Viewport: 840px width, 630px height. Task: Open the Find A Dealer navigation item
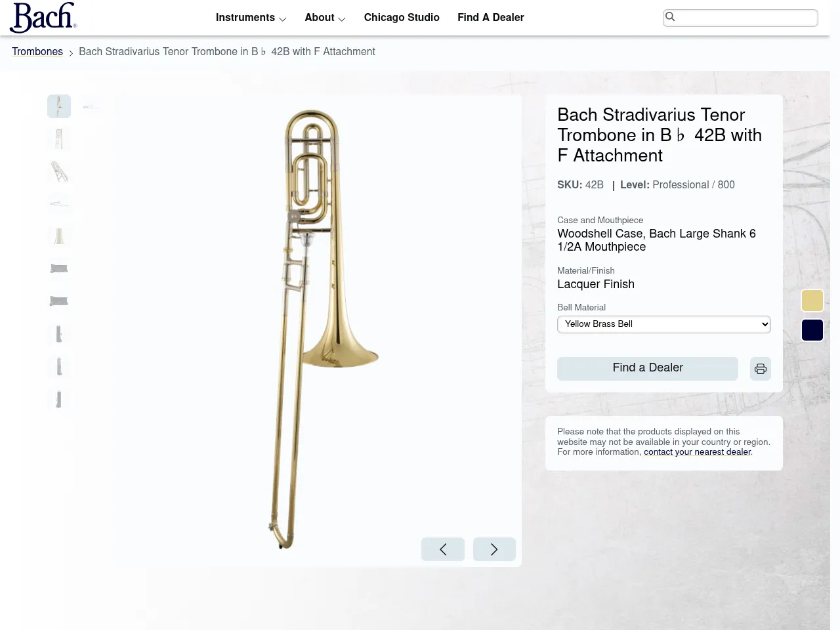[x=491, y=18]
